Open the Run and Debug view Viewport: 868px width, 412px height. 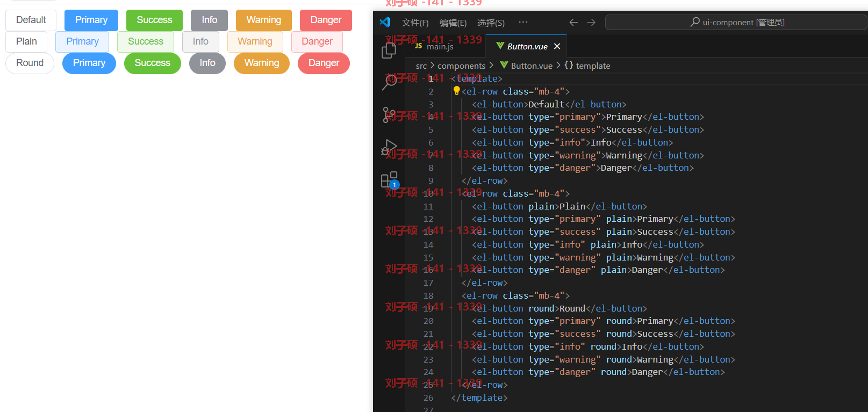(x=389, y=147)
